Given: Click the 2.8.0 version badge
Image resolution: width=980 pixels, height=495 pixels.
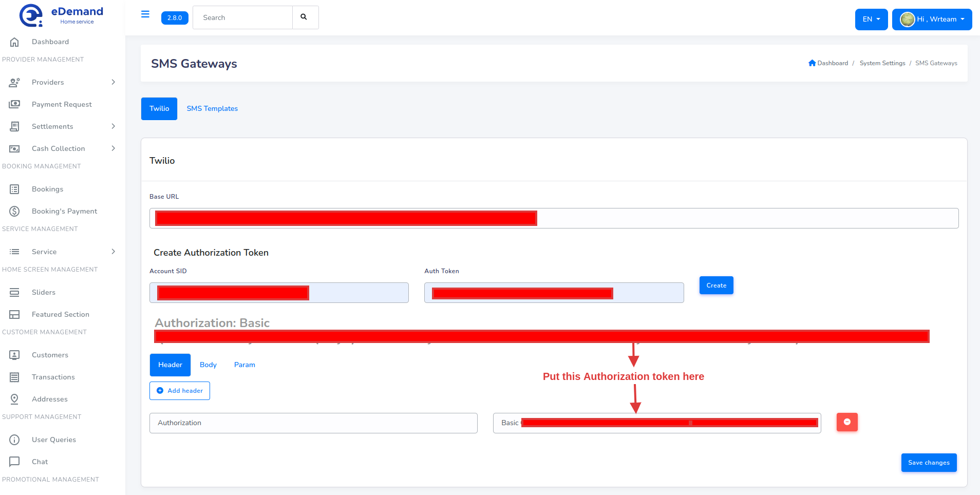Looking at the screenshot, I should click(175, 18).
